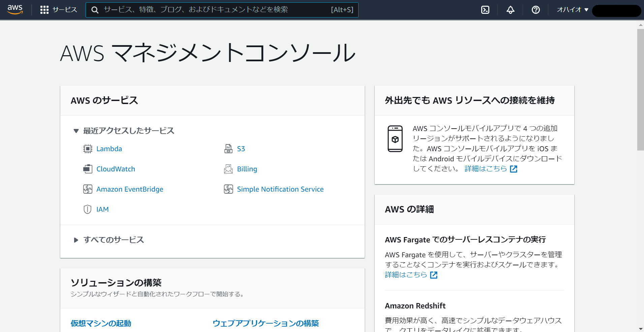Image resolution: width=644 pixels, height=332 pixels.
Task: Click the AWS の詳細 panel heading
Action: click(x=409, y=209)
